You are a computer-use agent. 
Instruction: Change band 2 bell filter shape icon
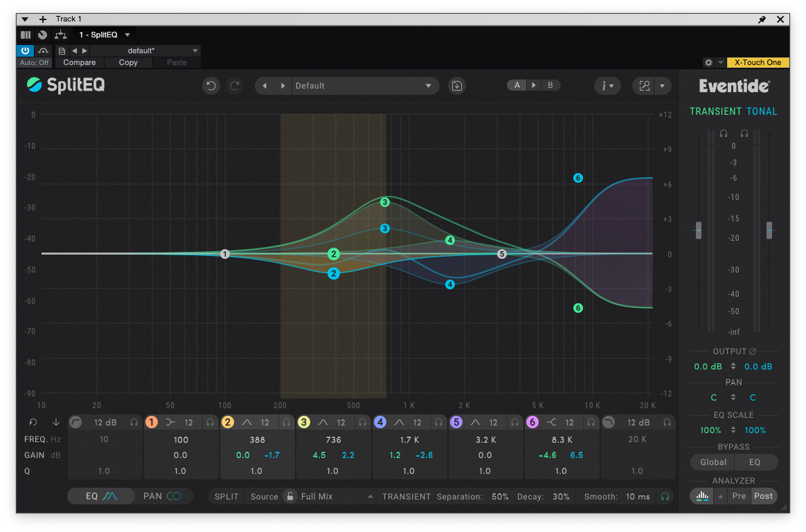[247, 423]
